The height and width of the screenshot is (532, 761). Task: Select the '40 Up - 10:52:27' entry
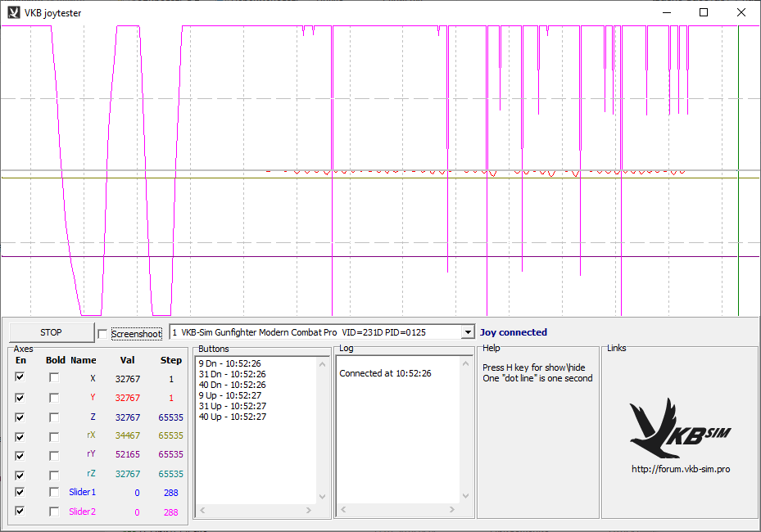(233, 417)
